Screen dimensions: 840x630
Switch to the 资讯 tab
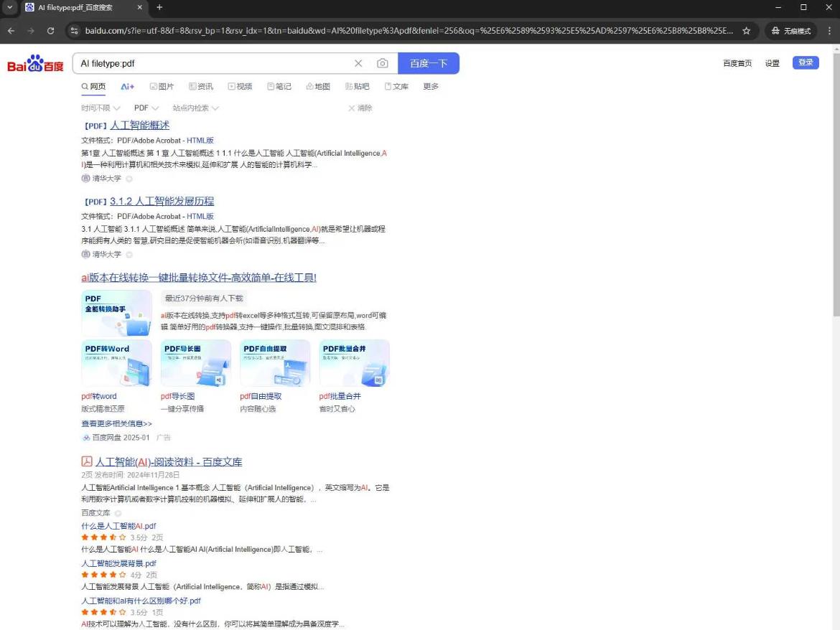coord(200,86)
